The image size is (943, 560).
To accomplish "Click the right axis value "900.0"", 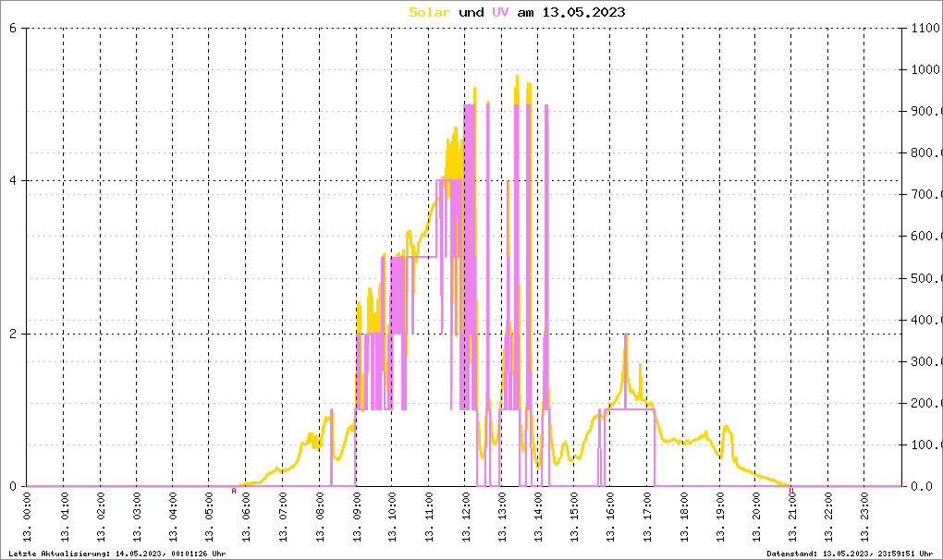I will coord(926,112).
